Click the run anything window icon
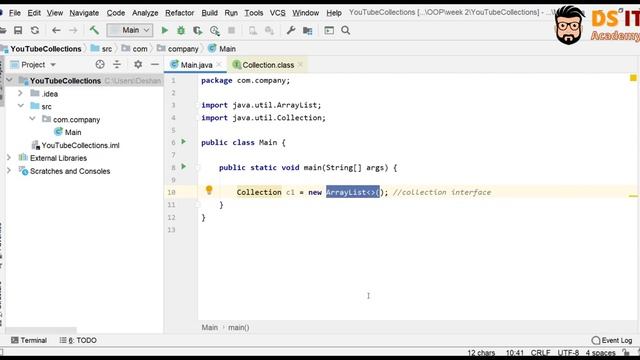The width and height of the screenshot is (640, 360). pyautogui.click(x=329, y=30)
